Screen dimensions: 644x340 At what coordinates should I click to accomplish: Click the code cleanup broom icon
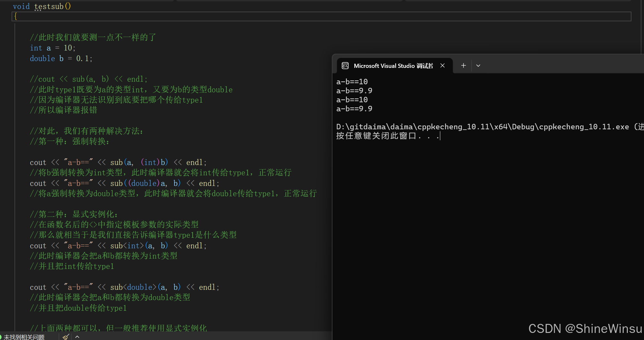pos(66,337)
